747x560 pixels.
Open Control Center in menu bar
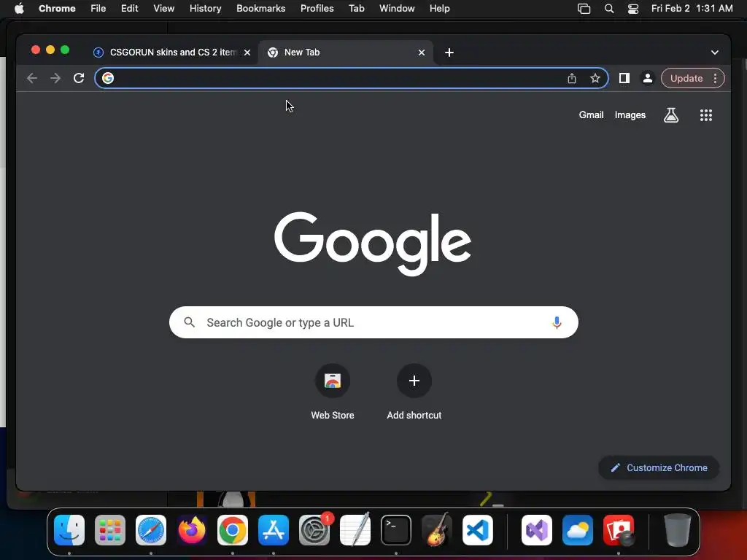click(632, 9)
